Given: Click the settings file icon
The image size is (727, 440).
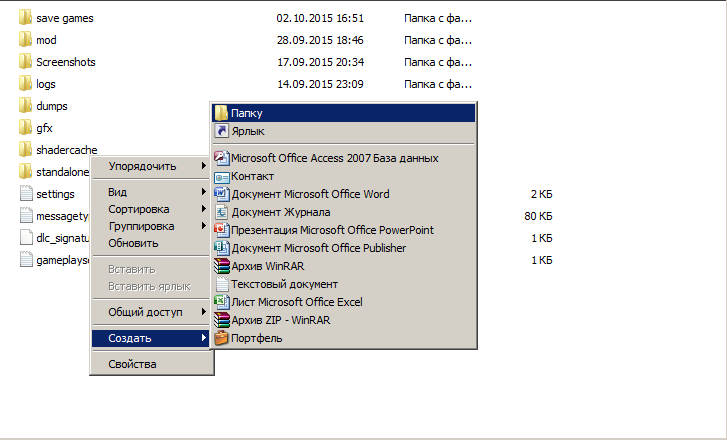Looking at the screenshot, I should tap(26, 194).
